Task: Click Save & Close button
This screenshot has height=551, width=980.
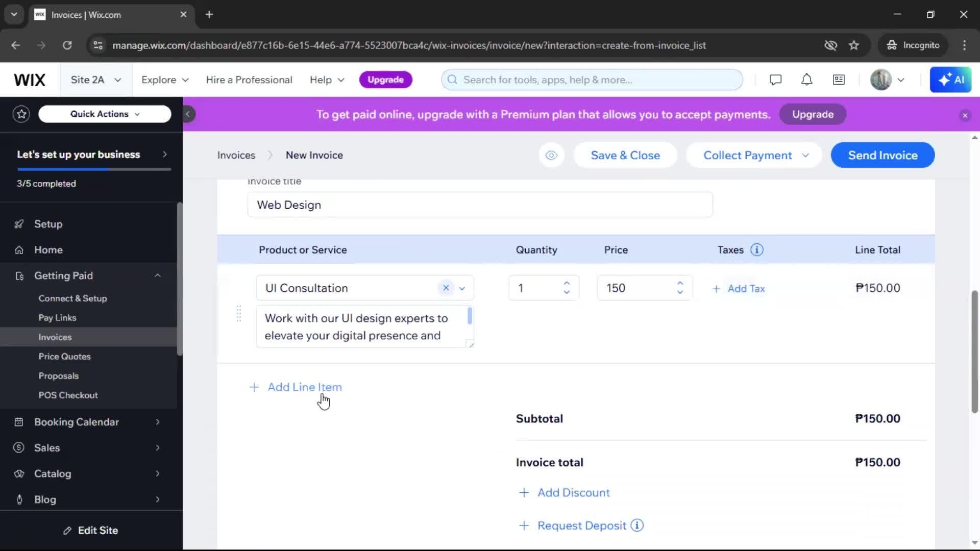Action: click(x=625, y=156)
